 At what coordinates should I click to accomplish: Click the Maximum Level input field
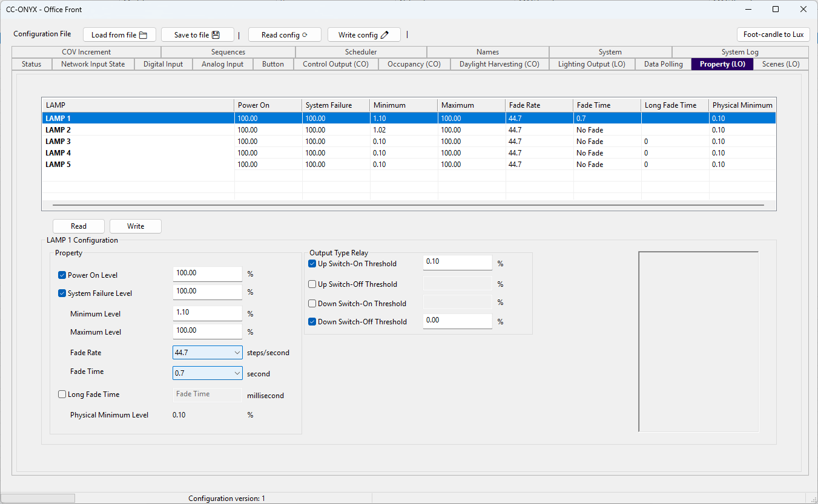click(x=208, y=332)
